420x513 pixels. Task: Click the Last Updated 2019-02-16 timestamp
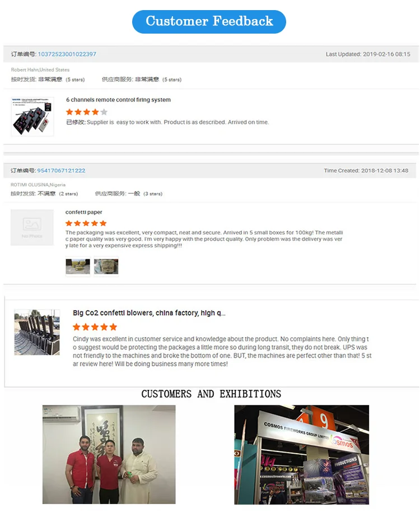point(368,54)
